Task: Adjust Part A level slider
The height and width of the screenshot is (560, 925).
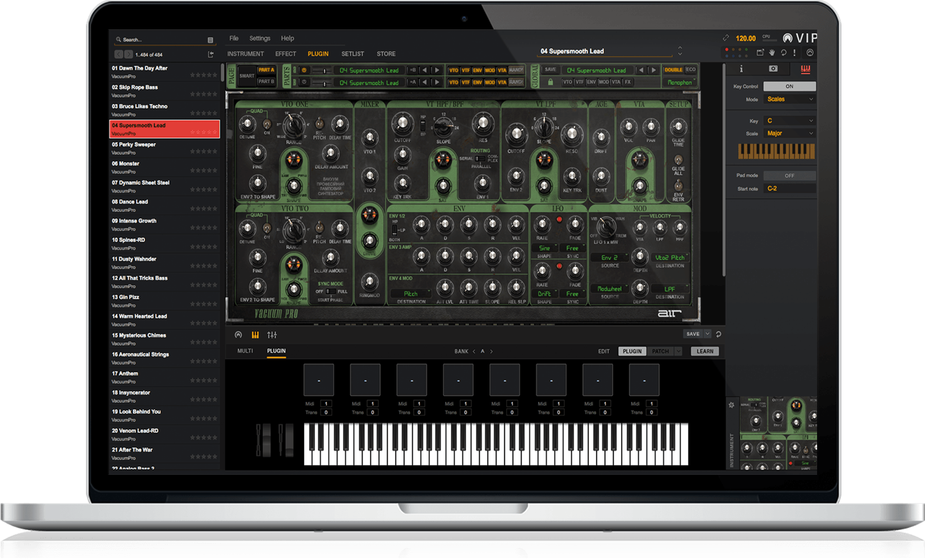Action: [x=321, y=71]
